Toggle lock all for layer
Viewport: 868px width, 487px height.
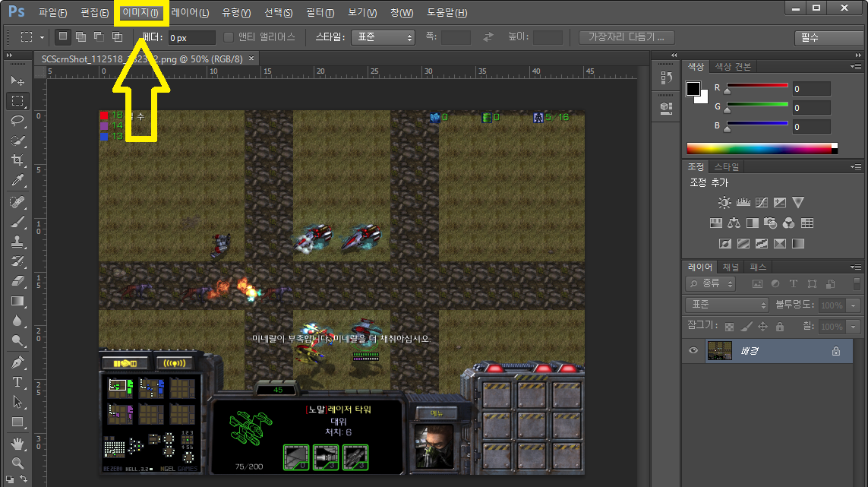(x=780, y=327)
